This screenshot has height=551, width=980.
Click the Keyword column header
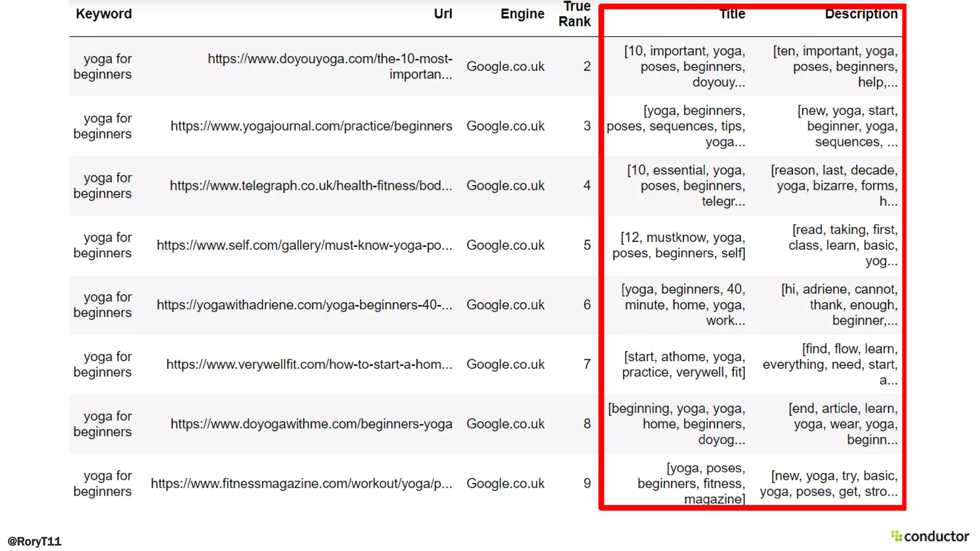[103, 14]
